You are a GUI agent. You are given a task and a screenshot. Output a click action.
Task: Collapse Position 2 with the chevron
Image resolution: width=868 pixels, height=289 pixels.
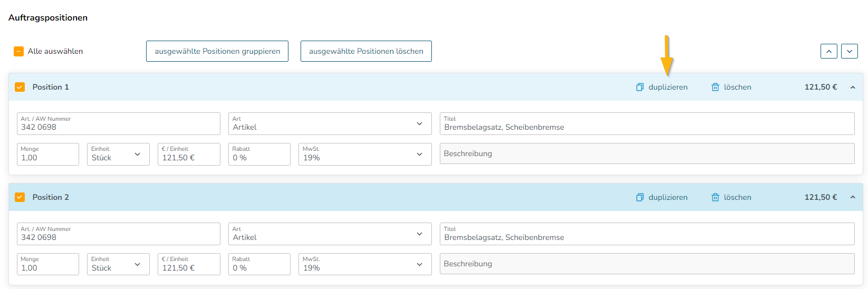pos(853,197)
